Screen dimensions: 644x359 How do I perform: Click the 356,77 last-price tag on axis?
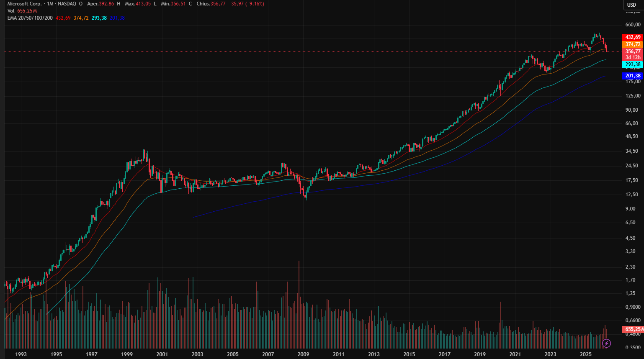coord(633,51)
